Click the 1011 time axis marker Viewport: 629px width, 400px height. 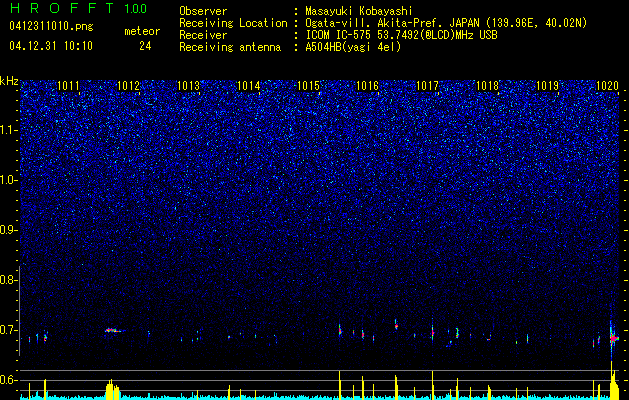click(x=68, y=85)
